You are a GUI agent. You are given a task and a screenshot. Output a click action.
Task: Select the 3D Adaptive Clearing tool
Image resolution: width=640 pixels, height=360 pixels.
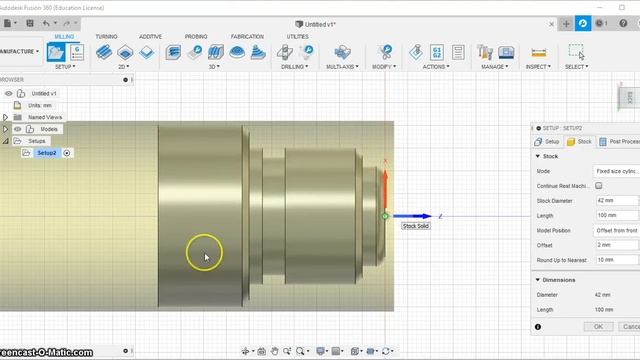click(173, 52)
